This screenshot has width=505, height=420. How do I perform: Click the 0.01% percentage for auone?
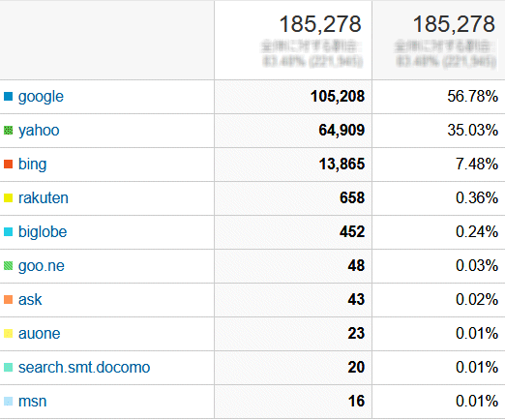click(x=477, y=334)
